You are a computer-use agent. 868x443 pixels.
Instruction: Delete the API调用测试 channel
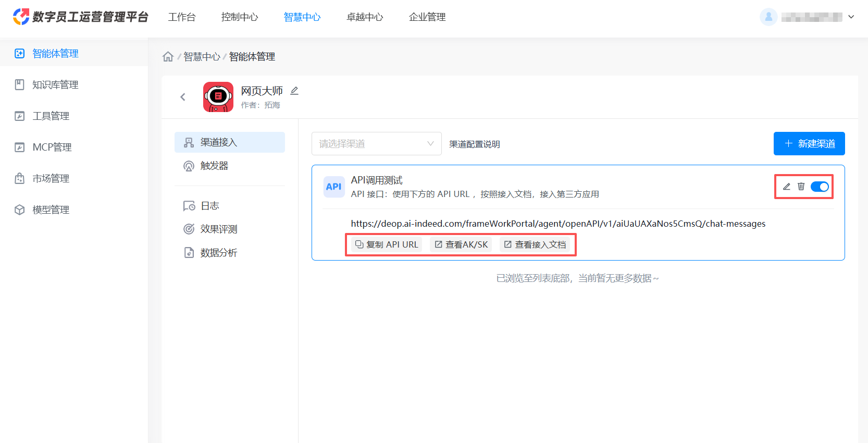pos(801,187)
